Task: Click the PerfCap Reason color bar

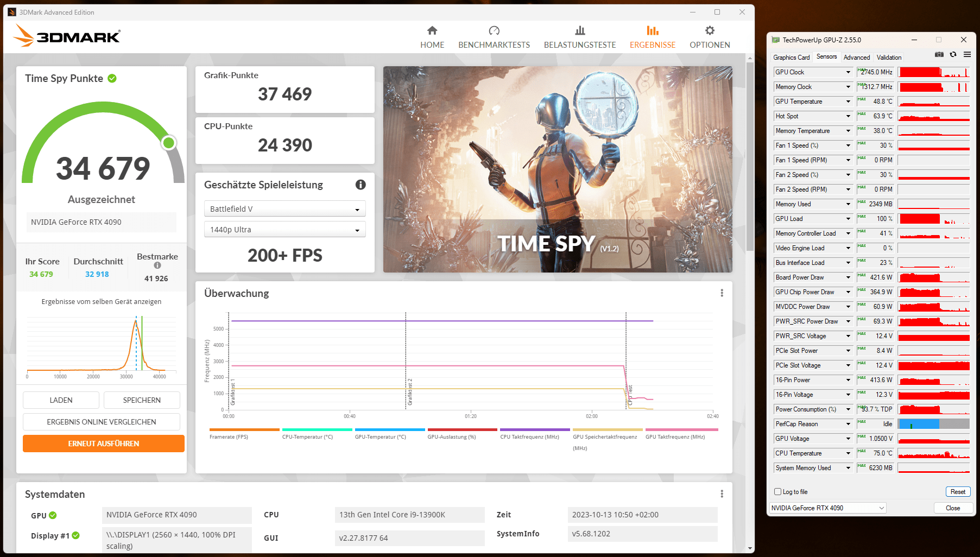Action: [934, 424]
